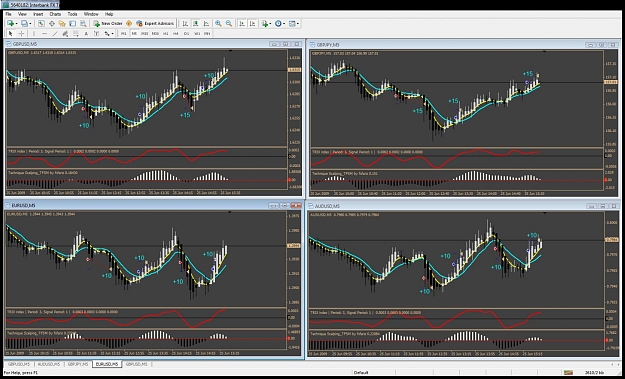The width and height of the screenshot is (625, 379).
Task: Switch timeframe to D1
Action: pos(186,33)
